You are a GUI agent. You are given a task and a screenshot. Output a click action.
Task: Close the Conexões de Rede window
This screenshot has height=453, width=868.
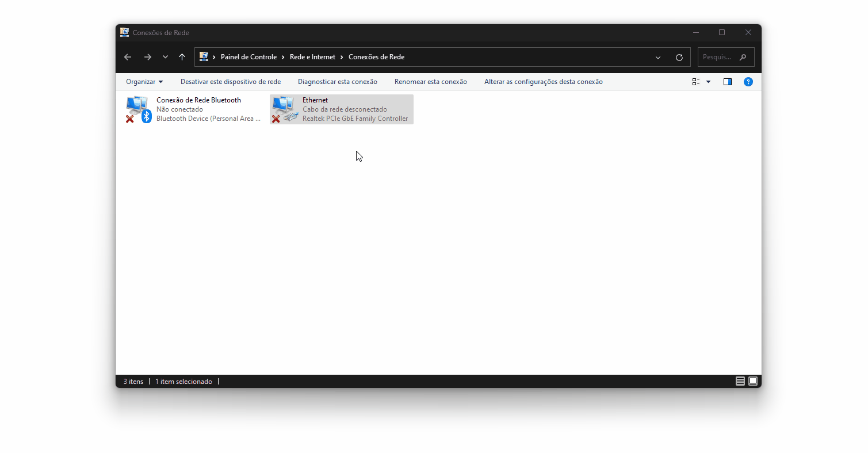coord(748,33)
